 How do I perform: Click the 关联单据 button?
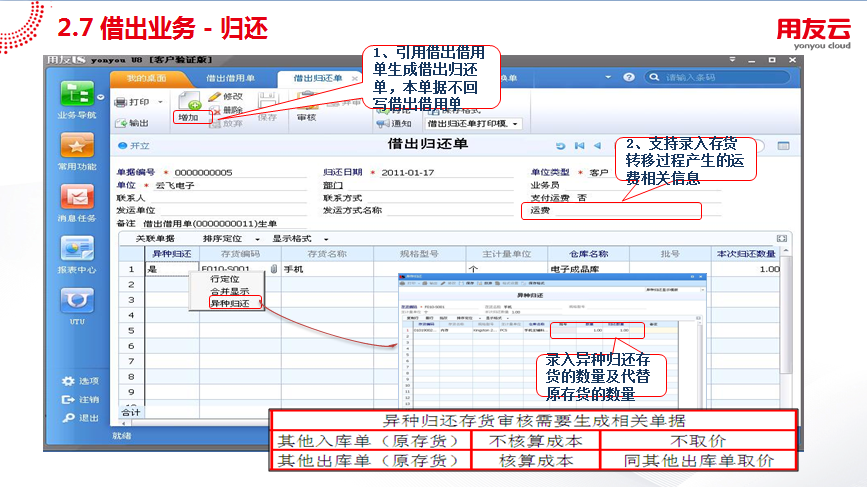155,239
